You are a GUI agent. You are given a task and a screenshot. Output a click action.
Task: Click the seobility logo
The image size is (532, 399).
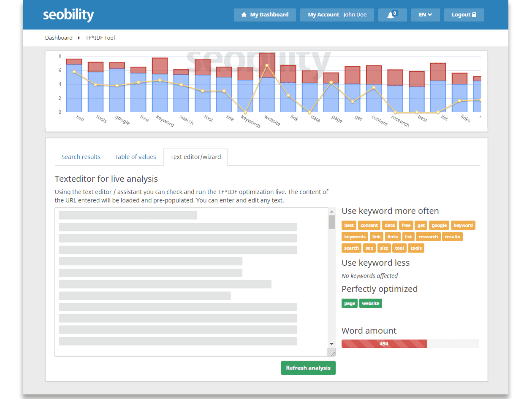click(68, 15)
